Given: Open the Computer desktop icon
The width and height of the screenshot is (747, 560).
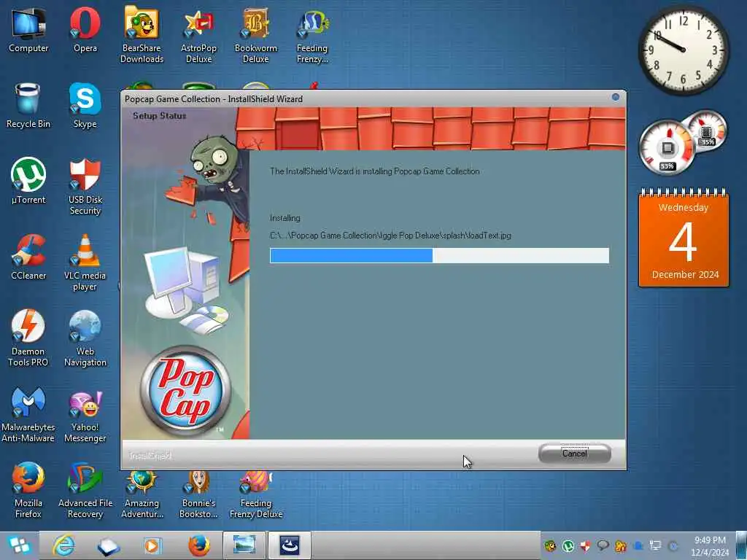Looking at the screenshot, I should click(28, 29).
